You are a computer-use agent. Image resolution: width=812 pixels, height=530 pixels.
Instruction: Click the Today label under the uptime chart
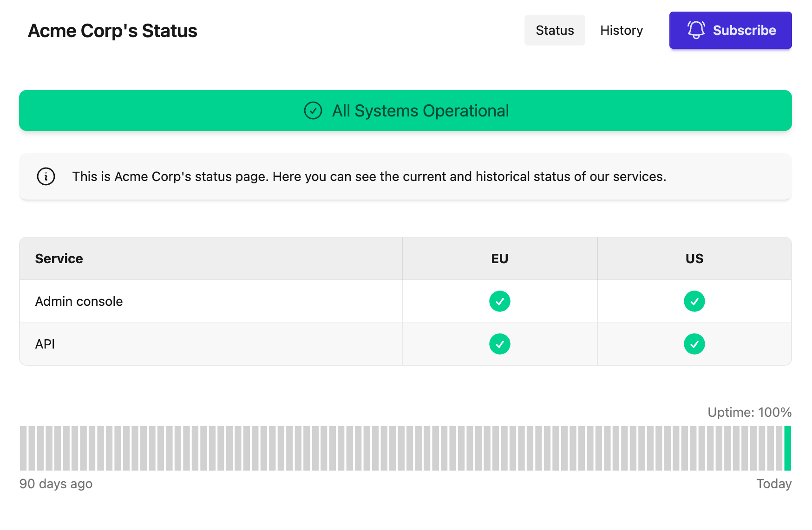pos(774,484)
